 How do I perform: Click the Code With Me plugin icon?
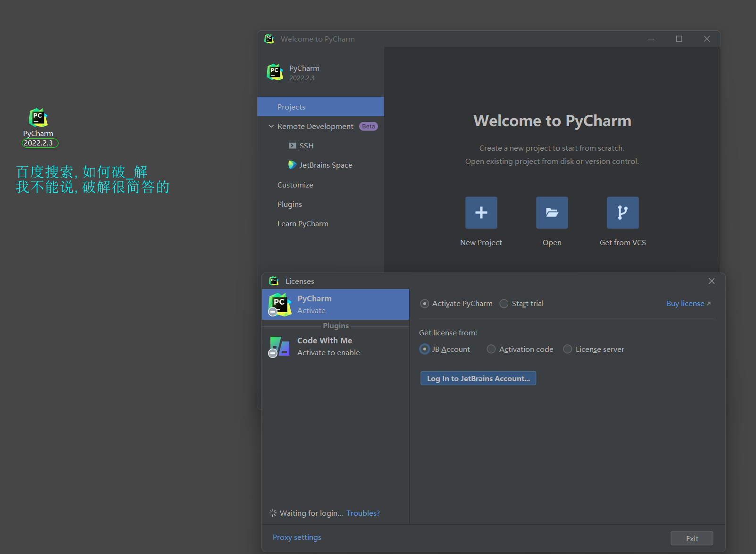point(279,347)
